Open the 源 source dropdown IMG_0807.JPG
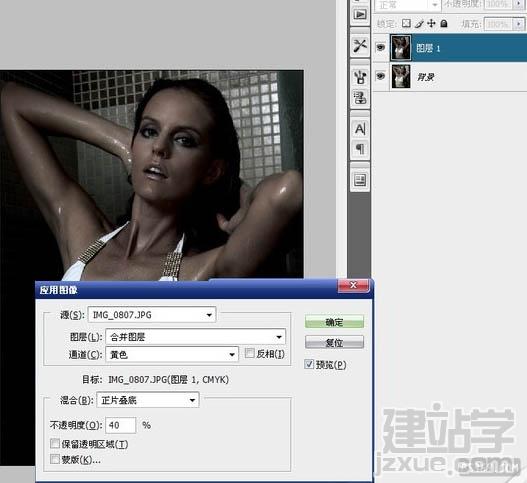The height and width of the screenshot is (483, 527). (152, 315)
